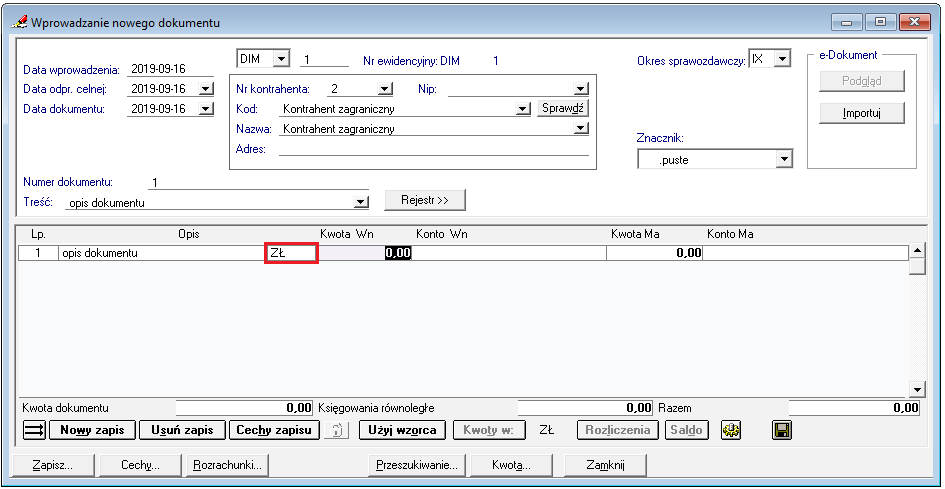
Task: Click the double-arrow icon beside Nowy zapis
Action: coord(34,430)
